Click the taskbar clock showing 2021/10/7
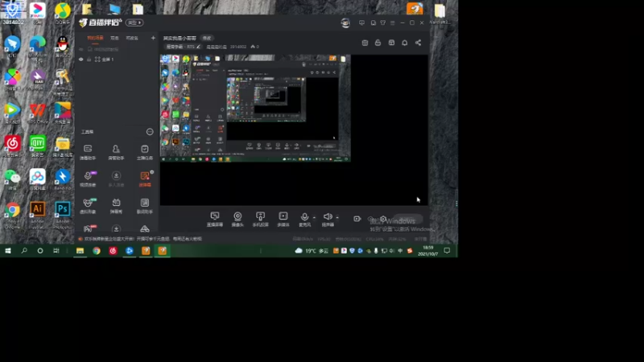Screen dimensions: 644x362 click(428, 251)
